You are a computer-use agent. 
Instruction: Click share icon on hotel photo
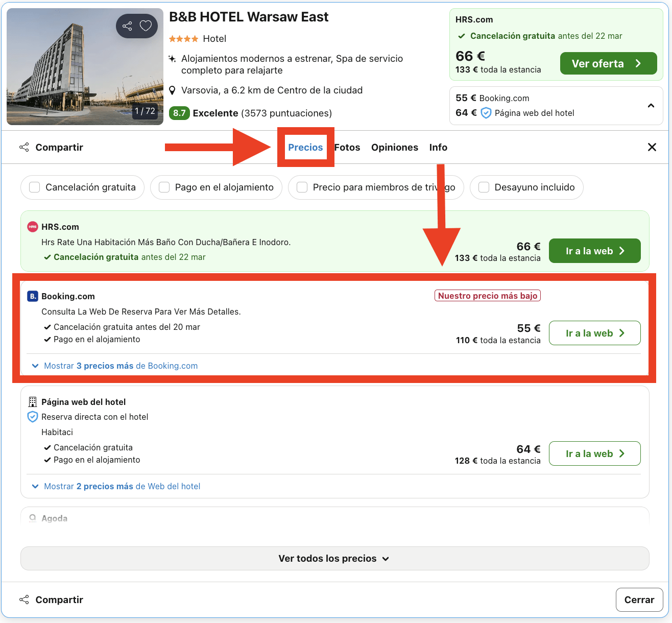(x=127, y=26)
